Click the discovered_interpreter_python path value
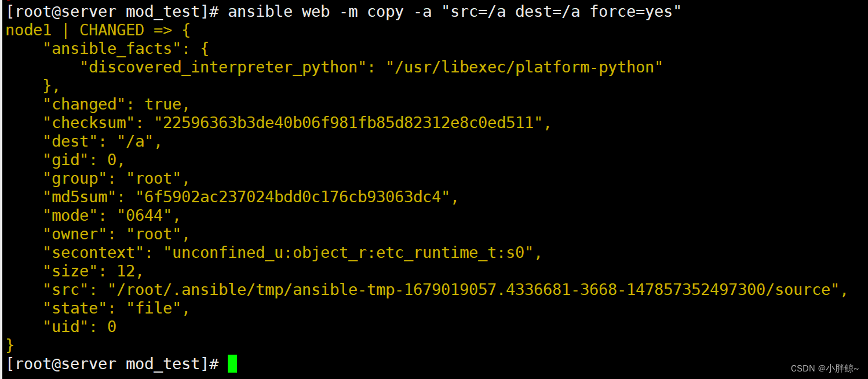This screenshot has height=379, width=868. 524,67
